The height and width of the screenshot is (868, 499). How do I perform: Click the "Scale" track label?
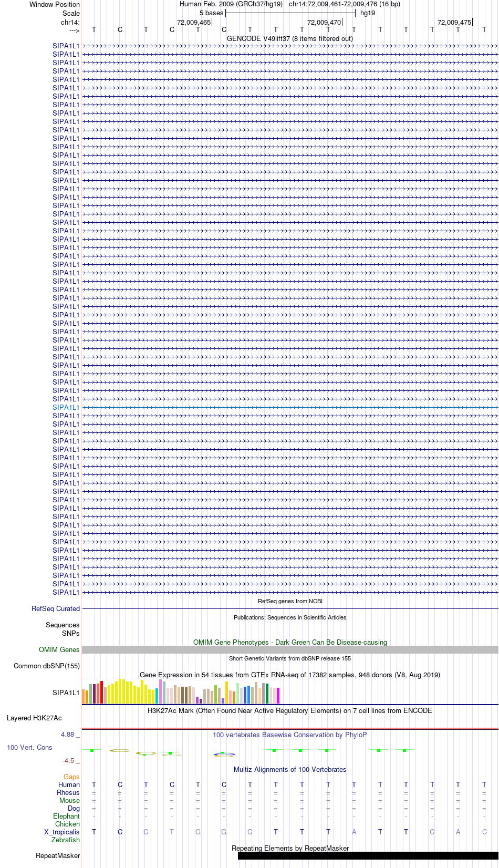(x=71, y=13)
